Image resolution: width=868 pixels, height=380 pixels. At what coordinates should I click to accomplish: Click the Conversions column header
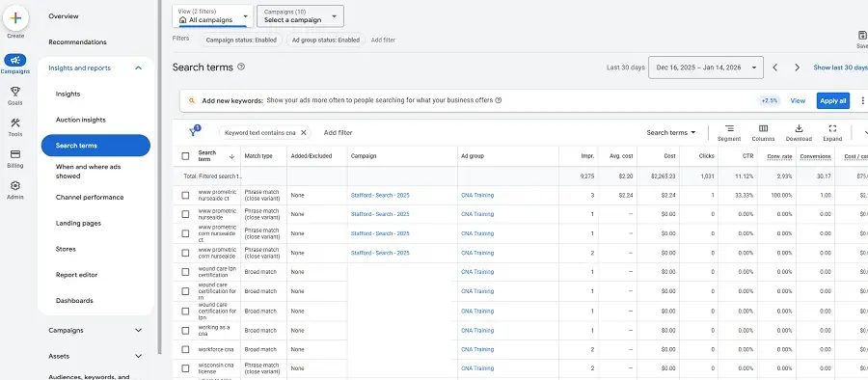(815, 156)
